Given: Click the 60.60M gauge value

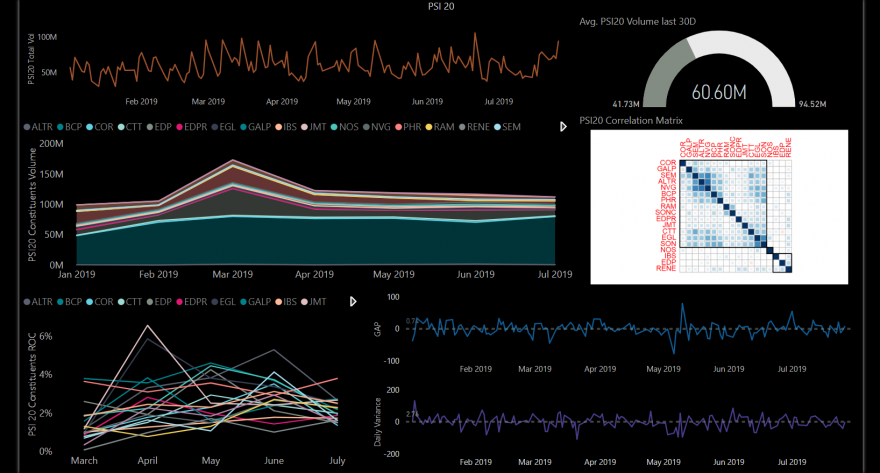Looking at the screenshot, I should tap(719, 92).
